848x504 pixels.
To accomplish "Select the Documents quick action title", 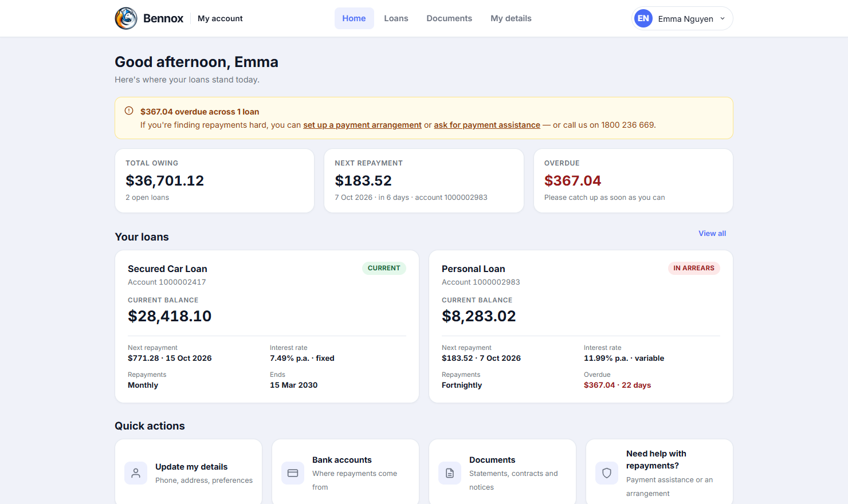I will 492,460.
